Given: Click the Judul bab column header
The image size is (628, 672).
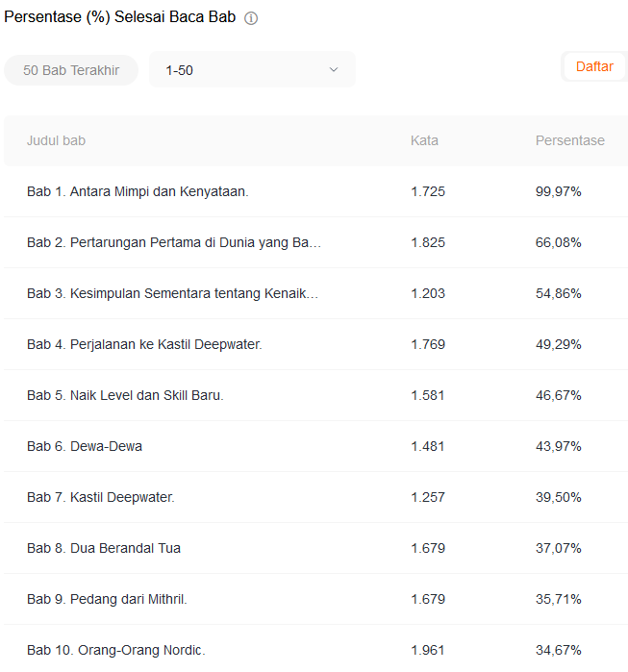Looking at the screenshot, I should [56, 140].
